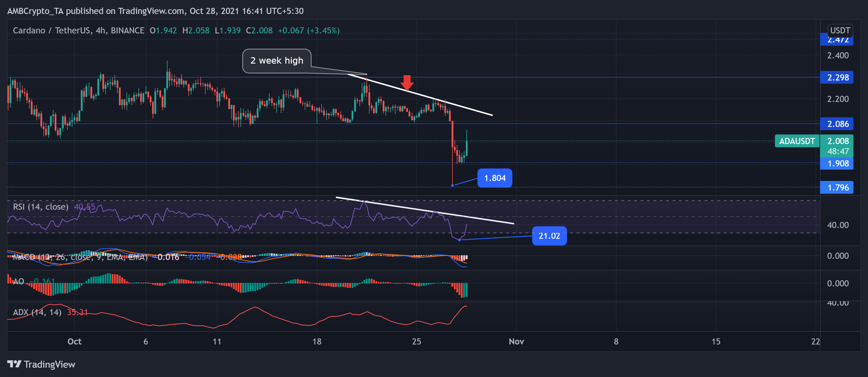Click the white descending trendline on price
Viewport: 868px width, 377px height.
pyautogui.click(x=420, y=95)
